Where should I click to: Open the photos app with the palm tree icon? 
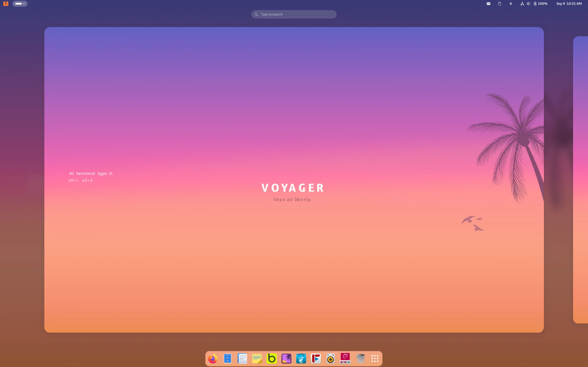[x=286, y=358]
